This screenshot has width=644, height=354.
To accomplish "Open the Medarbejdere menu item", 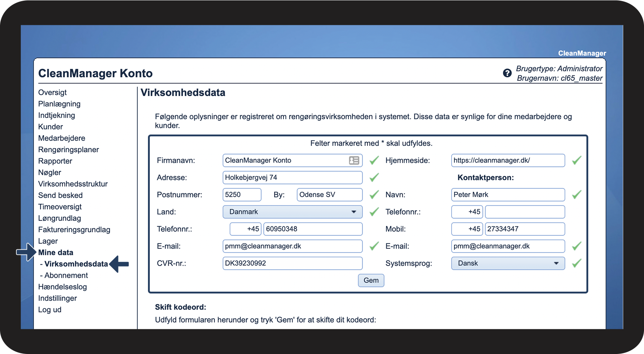I will tap(62, 138).
